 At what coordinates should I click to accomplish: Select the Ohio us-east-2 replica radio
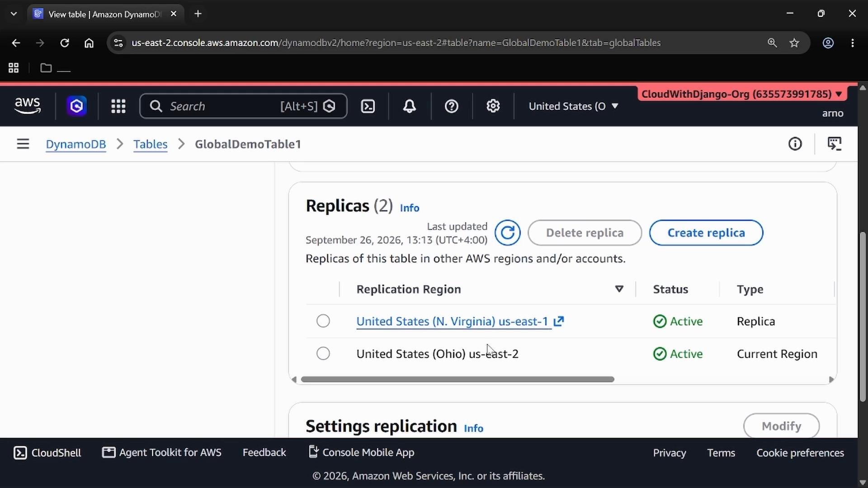coord(323,354)
